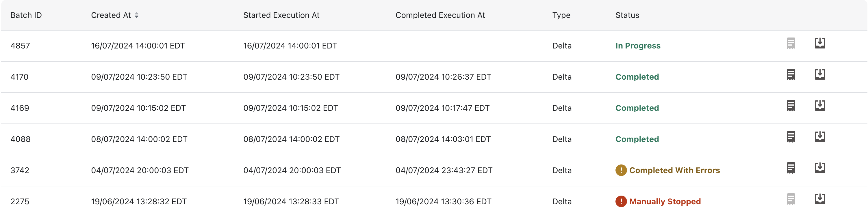This screenshot has height=221, width=868.
Task: Sort by Created At arrows
Action: pos(136,15)
